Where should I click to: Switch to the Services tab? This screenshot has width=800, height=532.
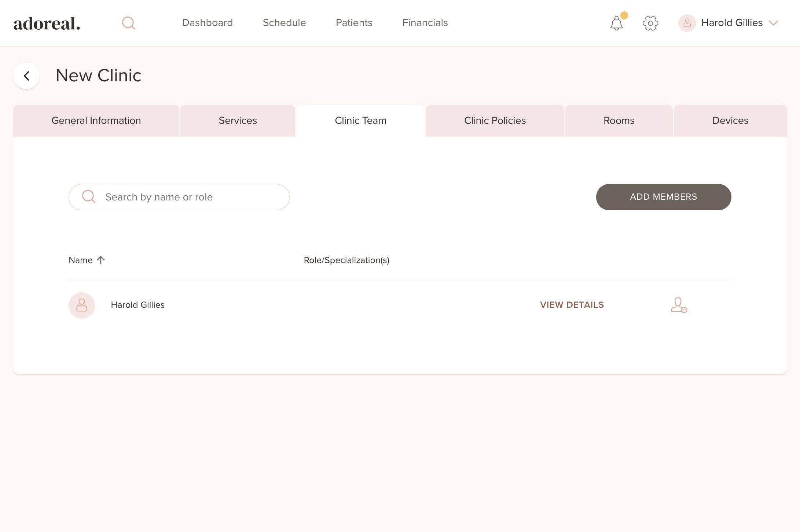click(238, 121)
